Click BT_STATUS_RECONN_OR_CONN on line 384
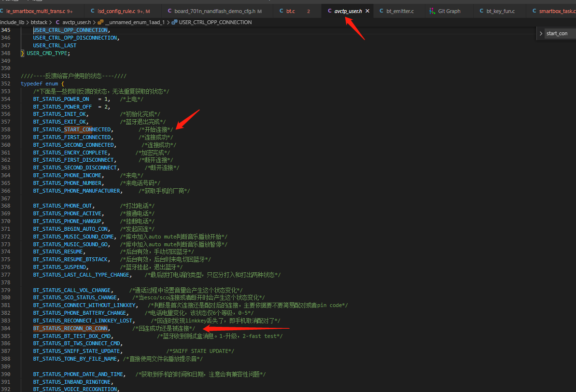Image resolution: width=576 pixels, height=392 pixels. pyautogui.click(x=70, y=328)
